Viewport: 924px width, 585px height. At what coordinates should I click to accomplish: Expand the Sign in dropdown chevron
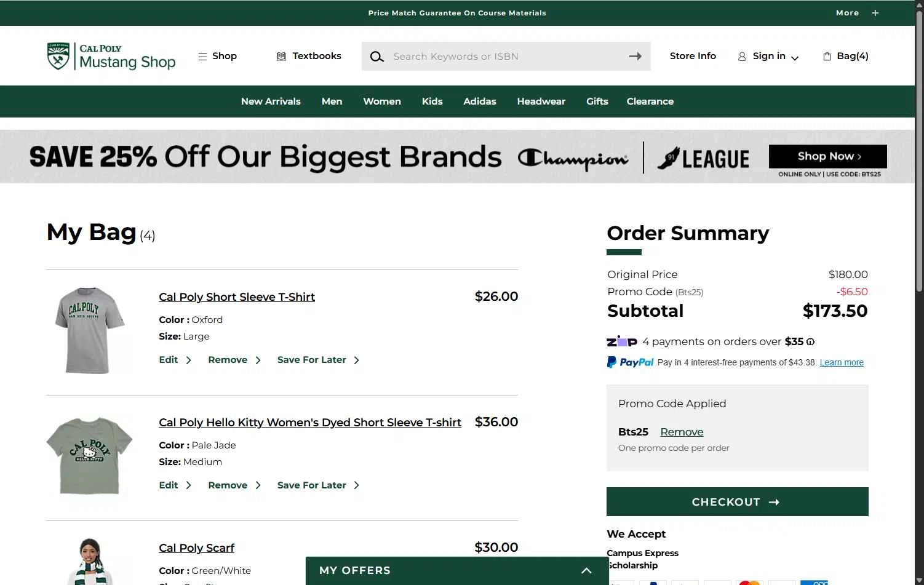795,58
